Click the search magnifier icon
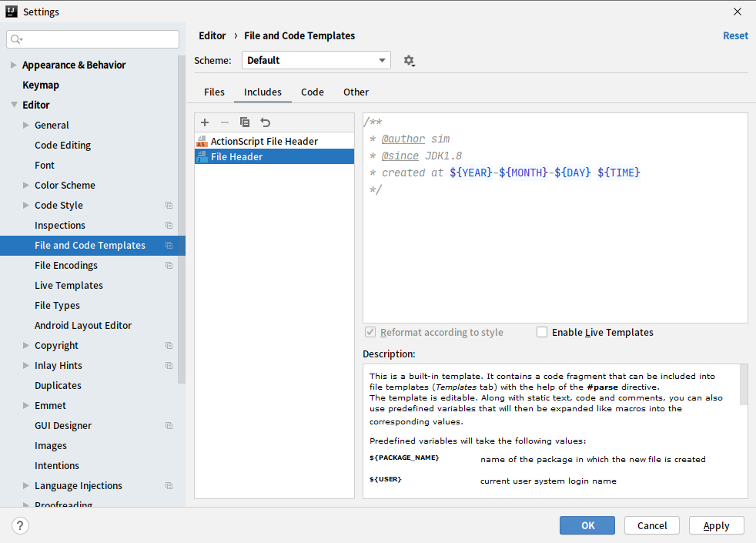756x543 pixels. (16, 39)
